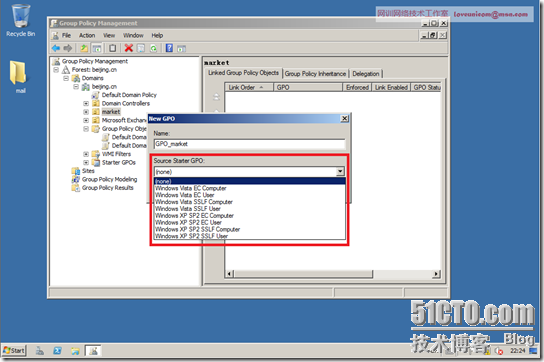The width and height of the screenshot is (544, 362).
Task: Click the Source Starter GPO dropdown arrow
Action: (x=340, y=171)
